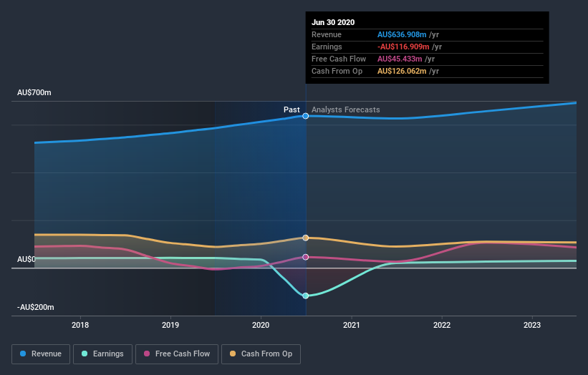Click the teal dot in Earnings legend
588x375 pixels.
pyautogui.click(x=85, y=354)
